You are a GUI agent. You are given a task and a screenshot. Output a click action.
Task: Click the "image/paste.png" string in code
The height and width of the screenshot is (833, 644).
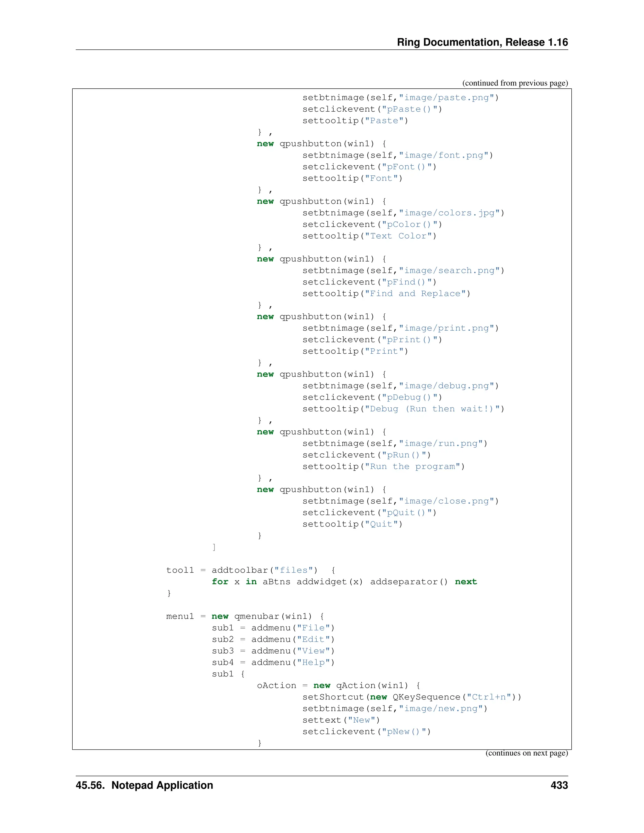(x=446, y=98)
